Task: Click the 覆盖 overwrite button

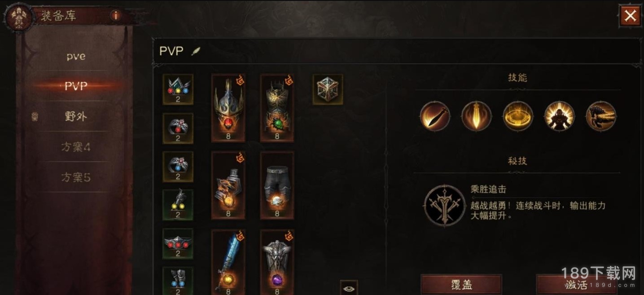Action: coord(461,285)
